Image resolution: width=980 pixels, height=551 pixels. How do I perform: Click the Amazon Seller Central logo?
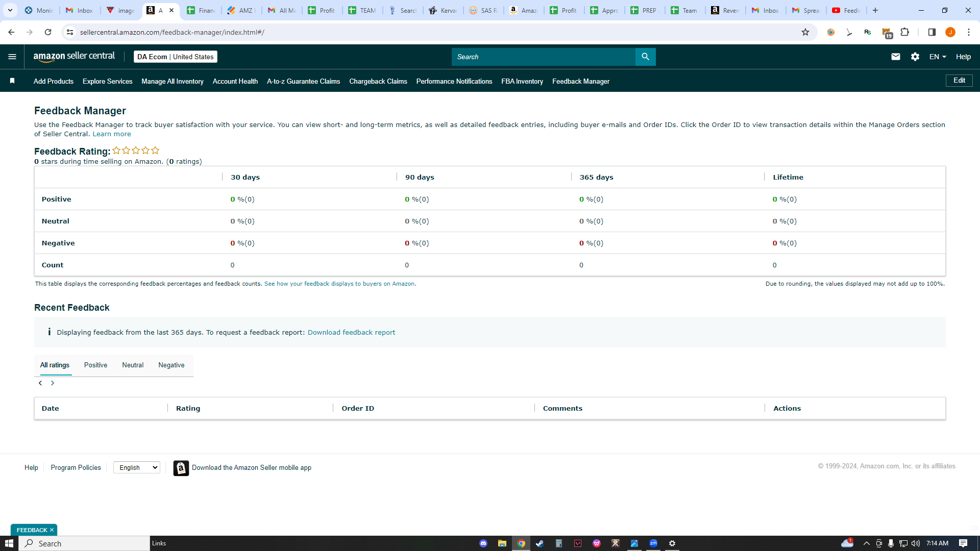point(74,57)
